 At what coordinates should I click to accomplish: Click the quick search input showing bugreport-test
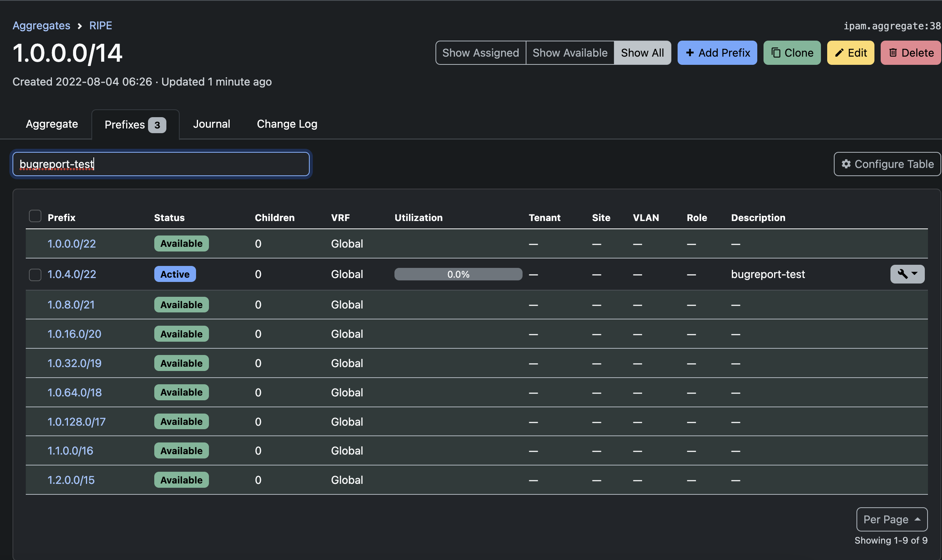tap(161, 164)
